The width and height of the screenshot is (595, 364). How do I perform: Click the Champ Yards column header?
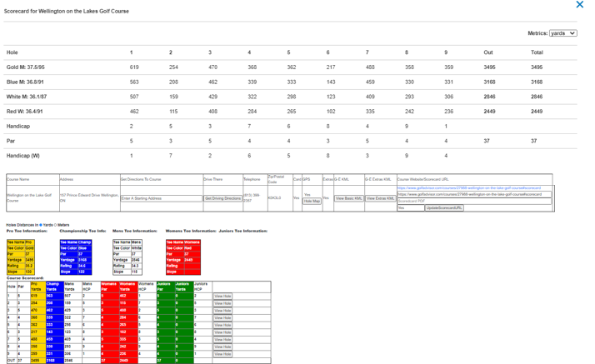(x=55, y=287)
